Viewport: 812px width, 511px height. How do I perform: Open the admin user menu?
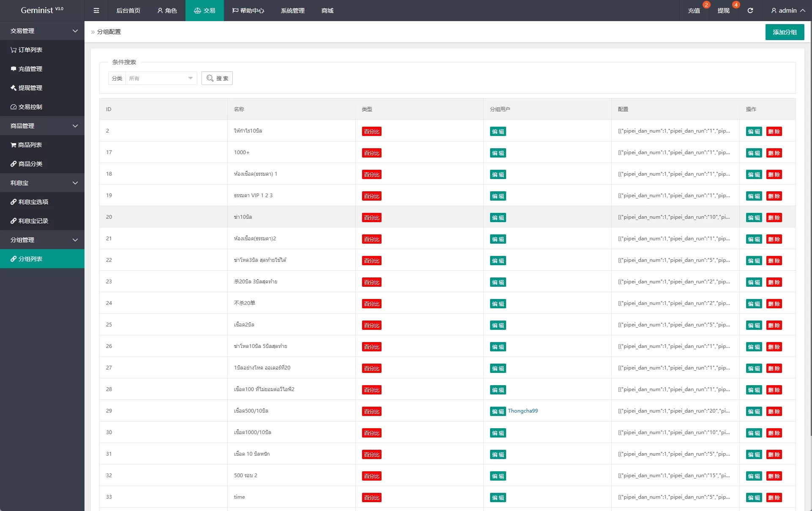(x=787, y=11)
